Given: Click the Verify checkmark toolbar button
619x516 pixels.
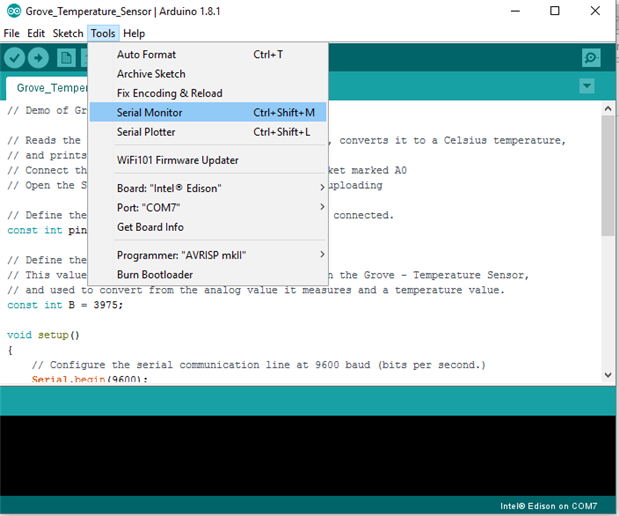Looking at the screenshot, I should tap(14, 59).
